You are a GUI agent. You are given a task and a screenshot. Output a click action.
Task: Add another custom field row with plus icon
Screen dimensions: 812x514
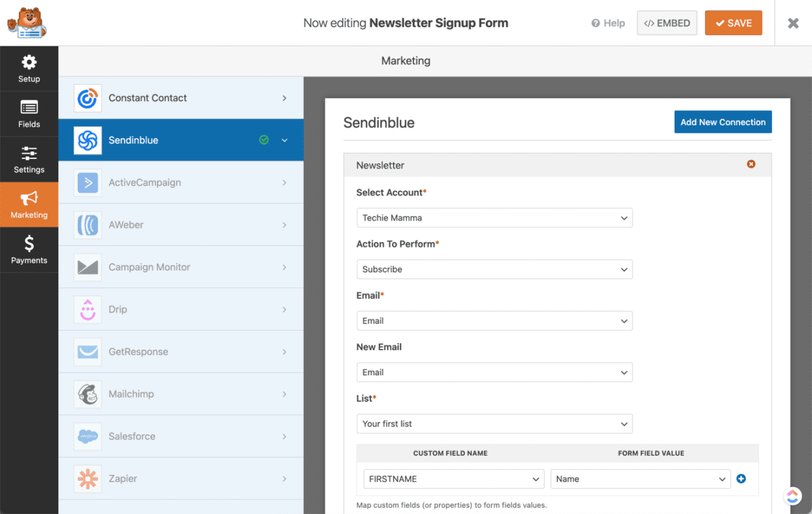[x=741, y=479]
